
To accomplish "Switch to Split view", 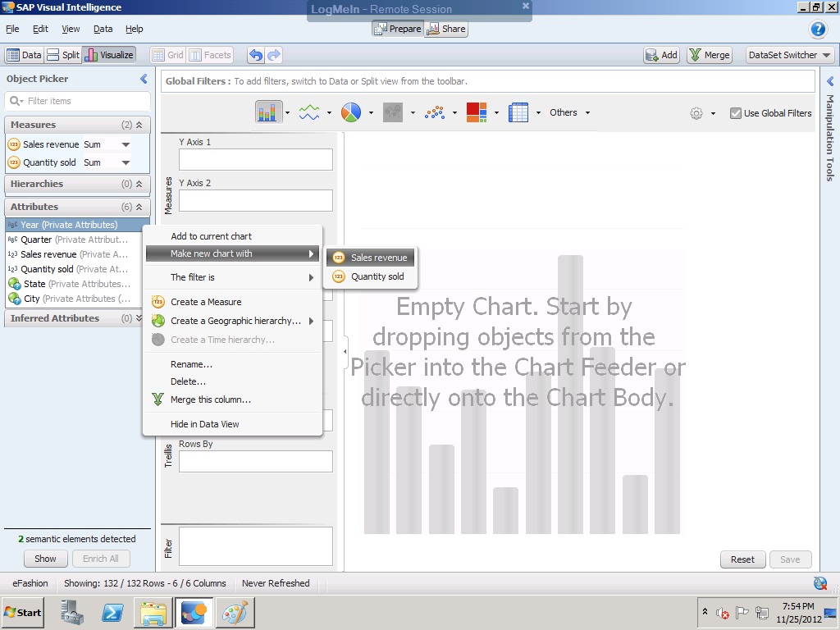I will click(x=62, y=55).
